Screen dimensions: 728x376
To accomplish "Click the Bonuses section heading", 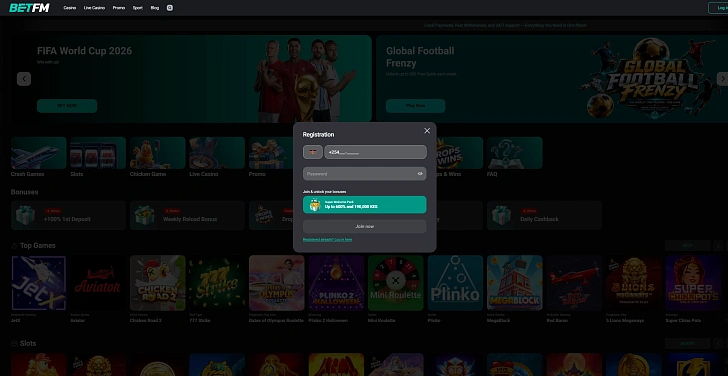I will (x=24, y=192).
